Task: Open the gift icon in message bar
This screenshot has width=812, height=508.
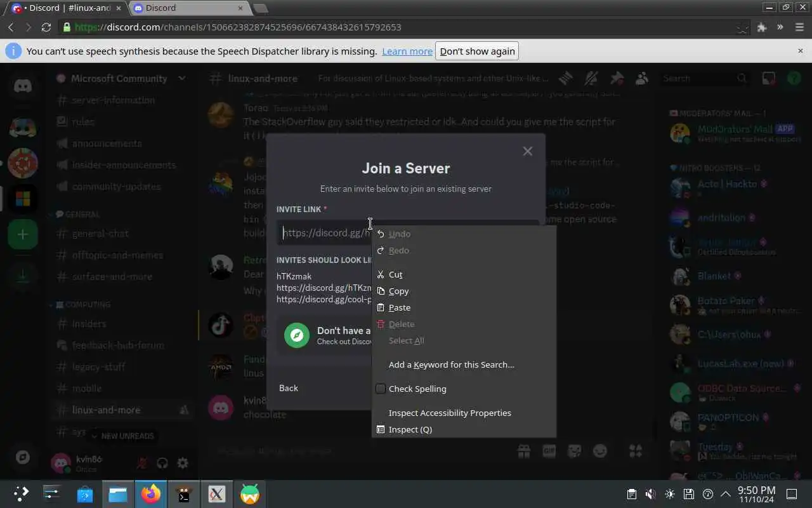Action: pyautogui.click(x=523, y=451)
